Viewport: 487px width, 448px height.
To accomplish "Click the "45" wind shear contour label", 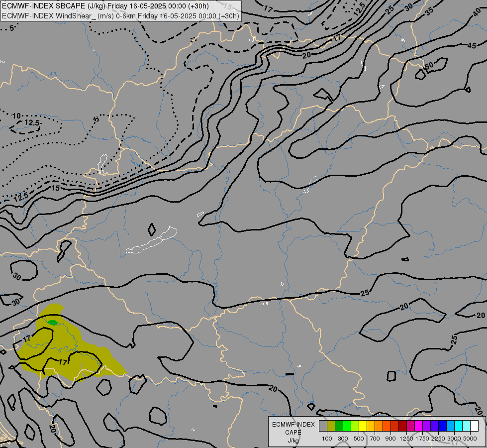I will point(472,46).
